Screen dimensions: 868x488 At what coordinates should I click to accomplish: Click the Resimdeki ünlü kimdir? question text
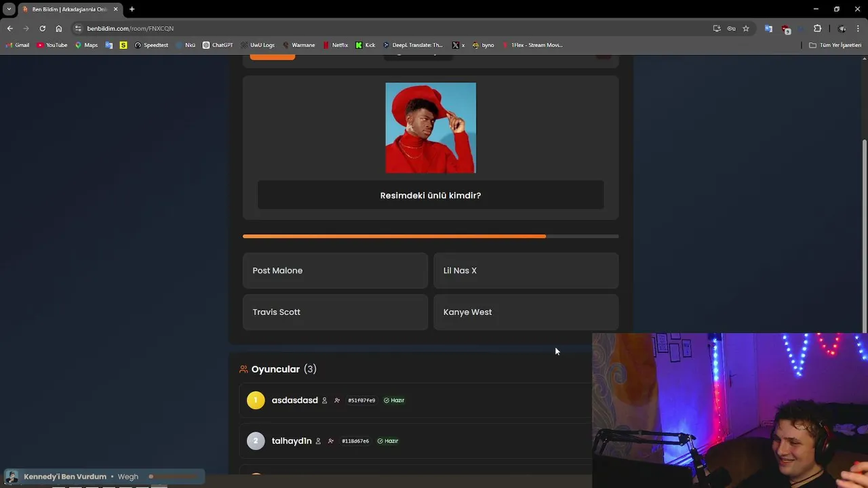pos(431,195)
